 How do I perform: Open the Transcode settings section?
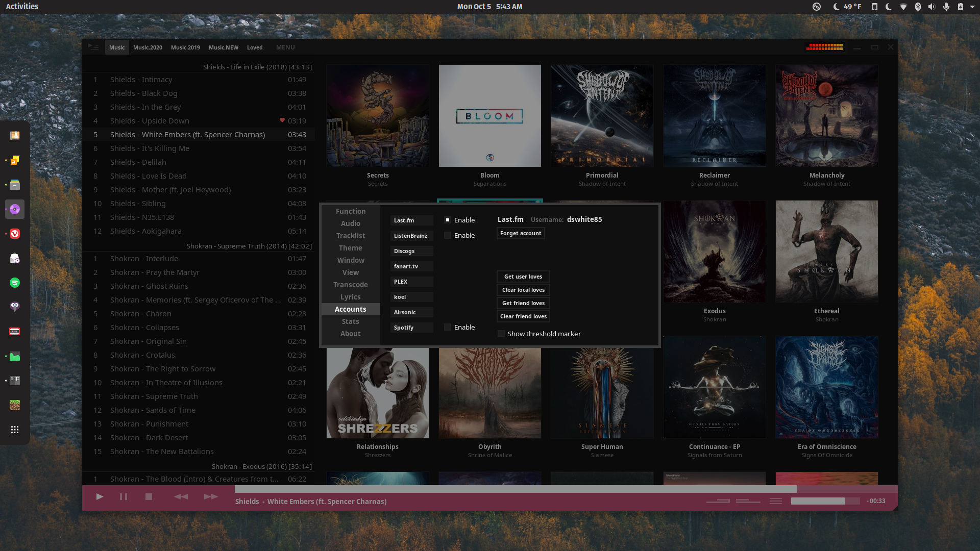tap(351, 285)
